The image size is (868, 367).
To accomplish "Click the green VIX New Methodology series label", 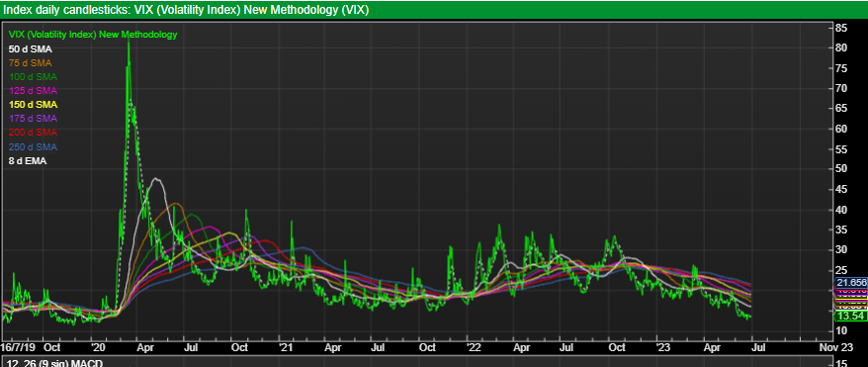I will pos(93,35).
